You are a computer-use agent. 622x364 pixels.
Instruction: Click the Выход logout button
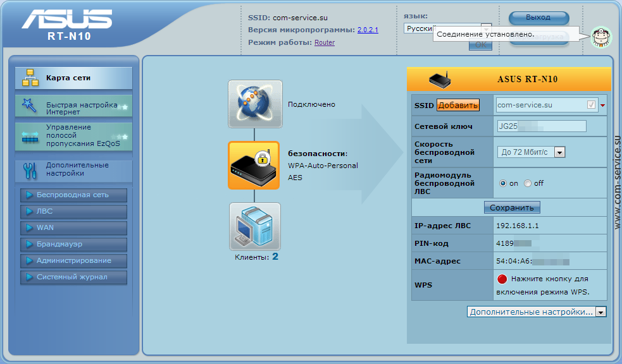point(538,18)
